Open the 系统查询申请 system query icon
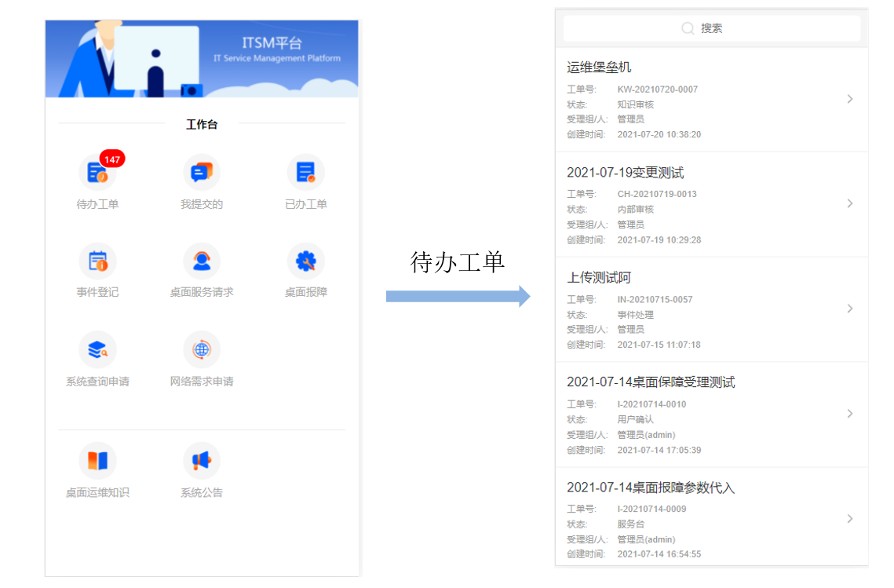 (x=97, y=350)
